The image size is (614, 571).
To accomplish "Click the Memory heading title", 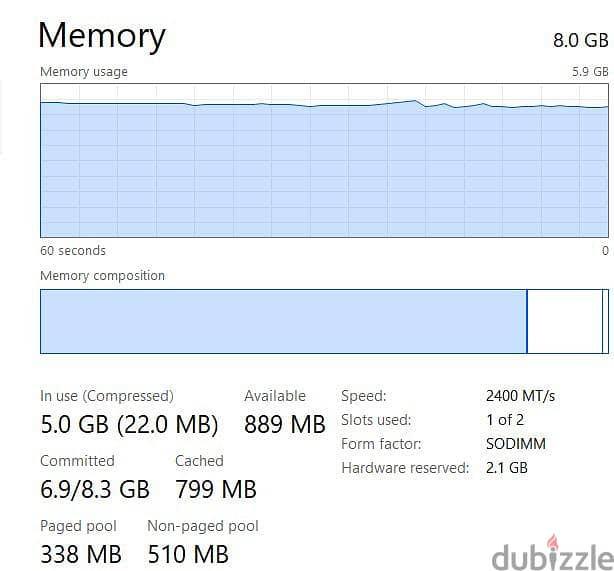I will tap(102, 36).
